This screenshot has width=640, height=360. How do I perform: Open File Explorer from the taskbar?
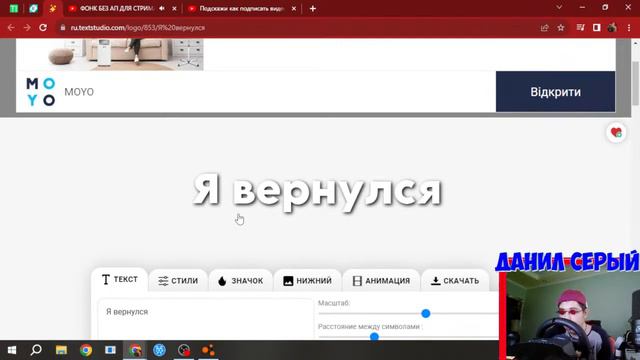pos(61,350)
